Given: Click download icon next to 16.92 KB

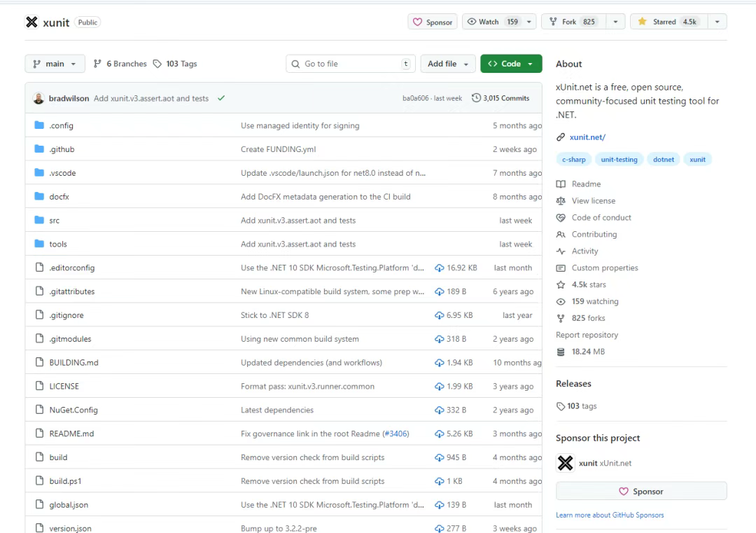Looking at the screenshot, I should (x=439, y=268).
